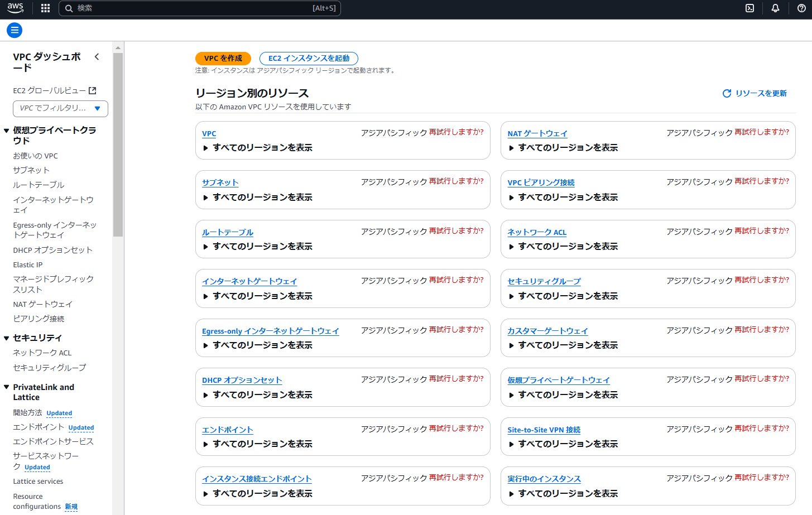Click the sidebar vertical scrollbar thumb

[x=118, y=145]
